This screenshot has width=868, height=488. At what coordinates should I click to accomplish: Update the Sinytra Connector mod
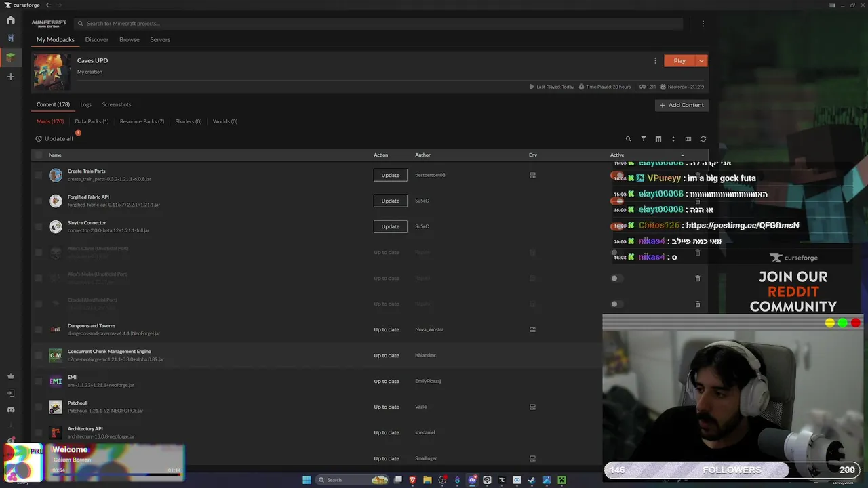[x=391, y=226]
